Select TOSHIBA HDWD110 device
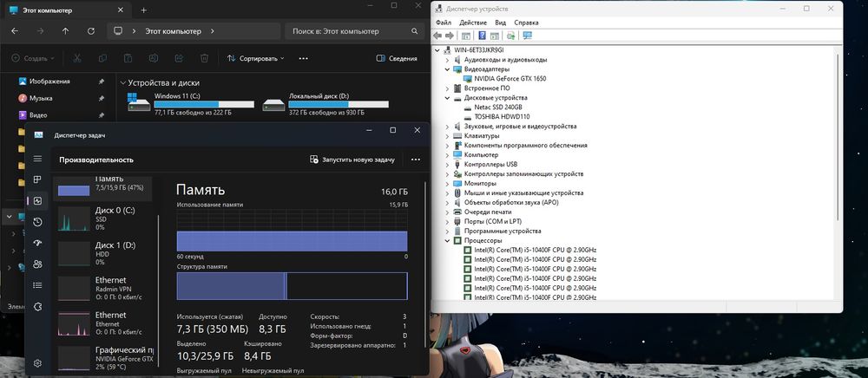This screenshot has height=378, width=868. [x=502, y=116]
